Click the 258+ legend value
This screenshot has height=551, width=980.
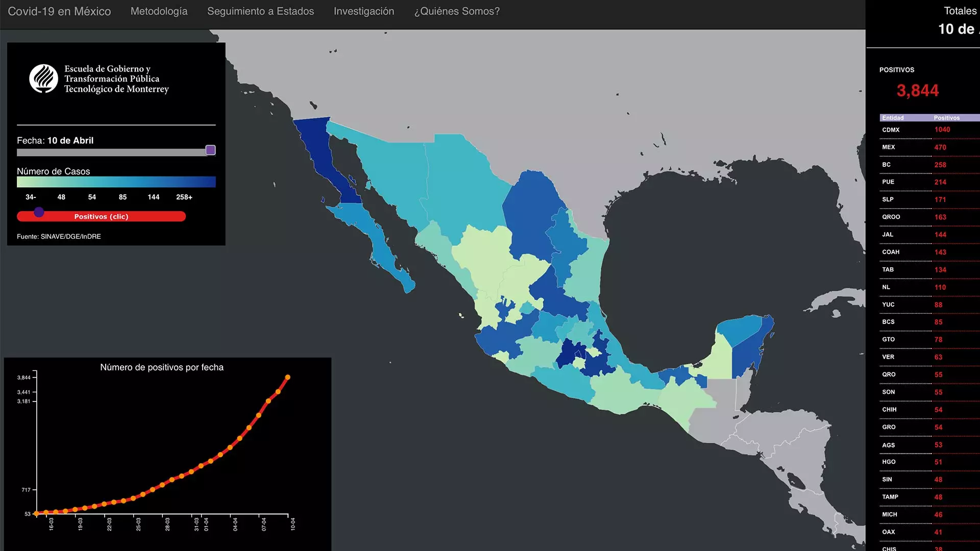(184, 197)
